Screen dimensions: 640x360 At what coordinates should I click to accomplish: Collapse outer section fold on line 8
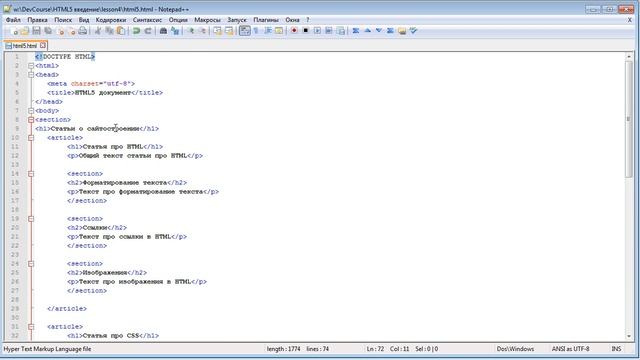pos(31,120)
